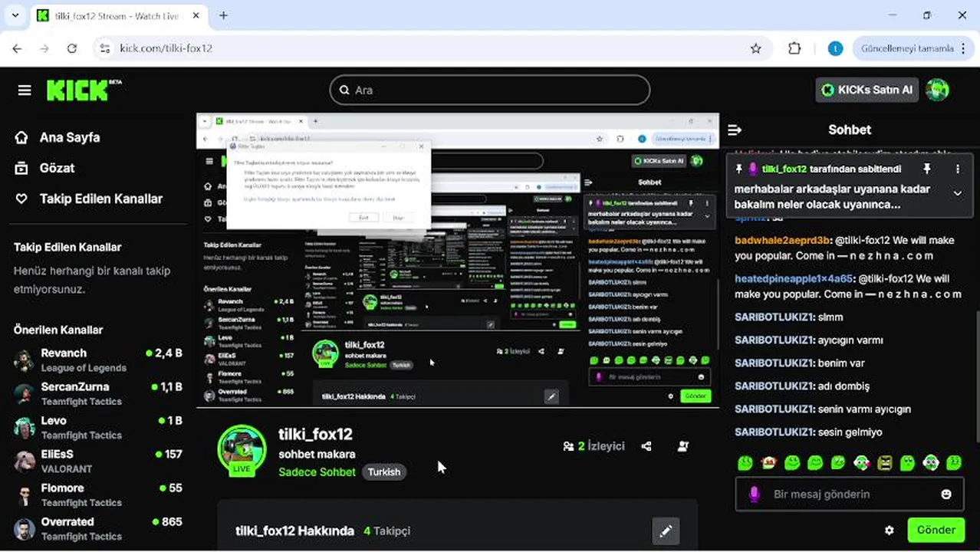Image resolution: width=980 pixels, height=552 pixels.
Task: Go back in the browser
Action: tap(17, 48)
